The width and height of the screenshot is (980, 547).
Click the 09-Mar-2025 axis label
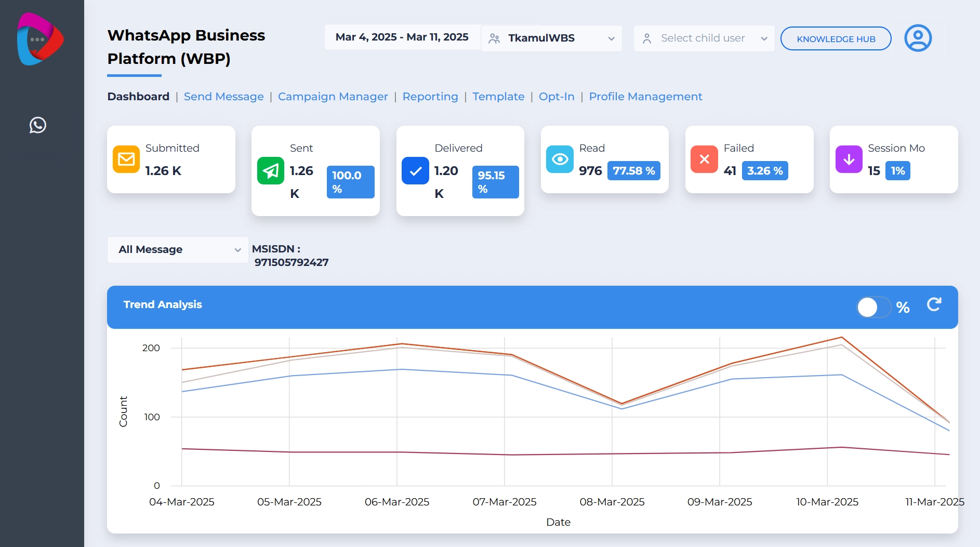(x=720, y=502)
